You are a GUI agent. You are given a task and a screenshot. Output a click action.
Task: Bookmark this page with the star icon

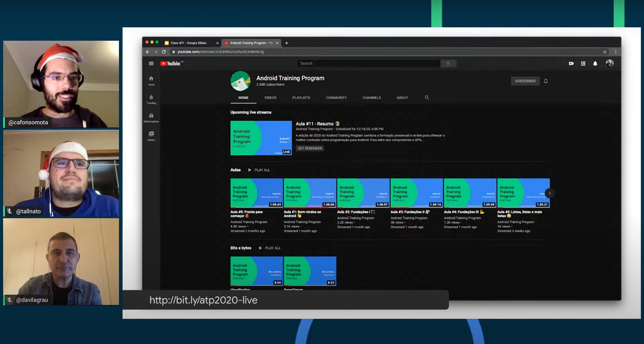coord(605,52)
